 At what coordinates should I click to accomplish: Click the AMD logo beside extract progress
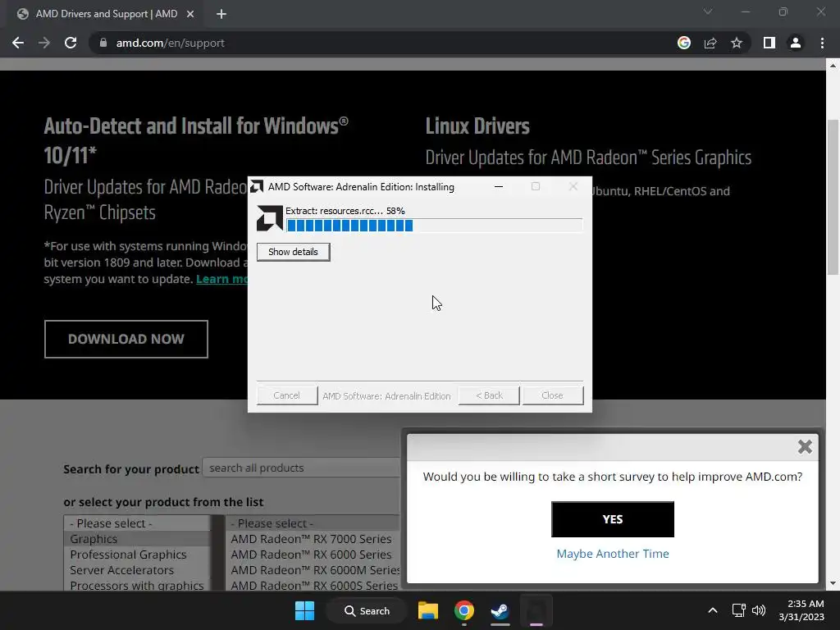pyautogui.click(x=269, y=218)
